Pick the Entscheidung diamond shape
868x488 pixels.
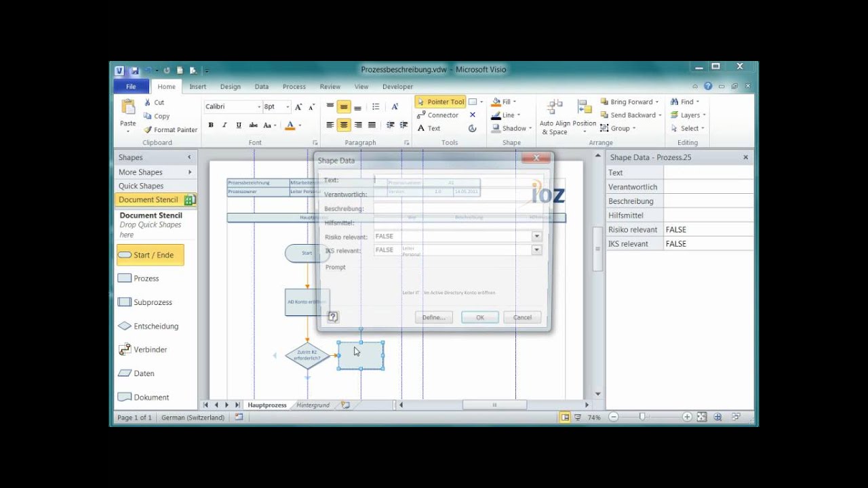tap(149, 326)
